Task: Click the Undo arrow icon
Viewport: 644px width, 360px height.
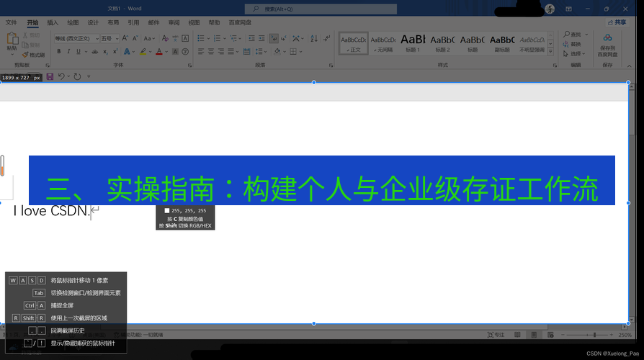Action: (x=61, y=76)
